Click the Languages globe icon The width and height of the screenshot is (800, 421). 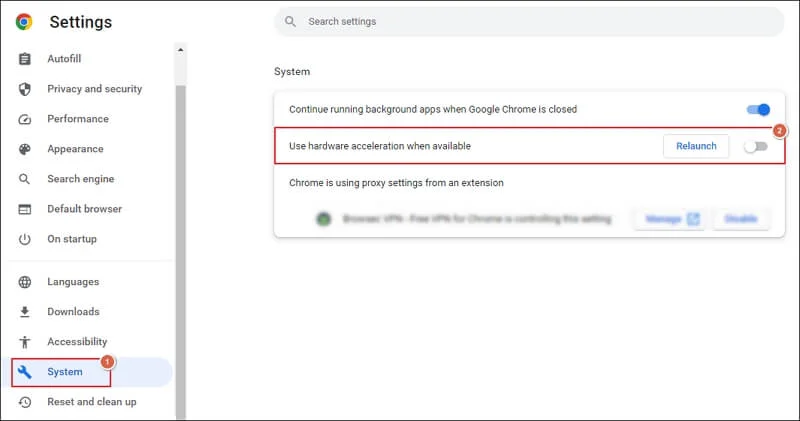(24, 282)
